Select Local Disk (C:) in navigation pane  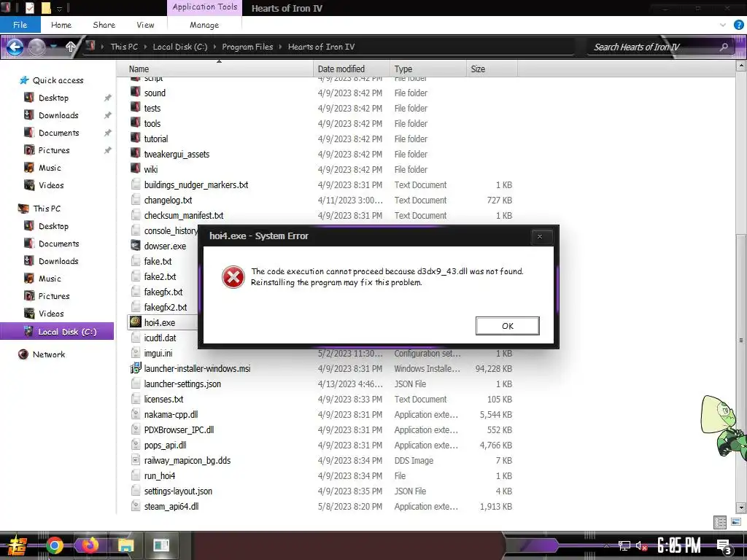[57, 332]
